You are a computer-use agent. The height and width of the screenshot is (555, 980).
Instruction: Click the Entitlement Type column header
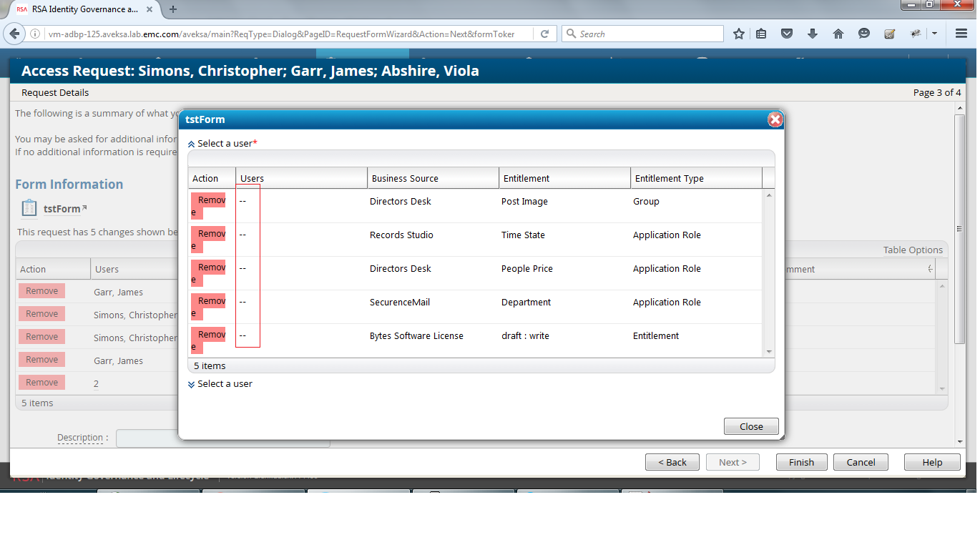[669, 178]
